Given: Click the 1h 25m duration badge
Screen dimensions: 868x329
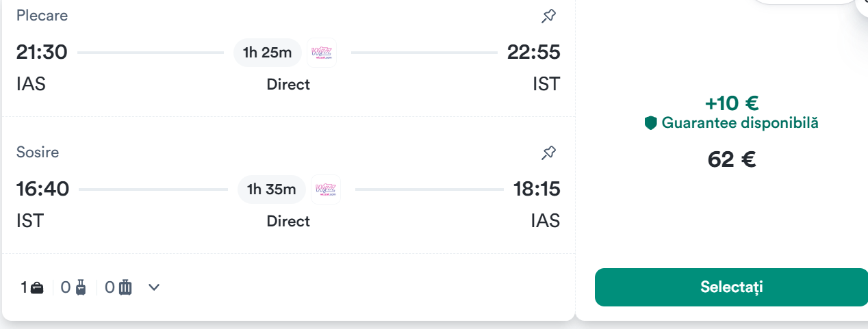Looking at the screenshot, I should pos(267,53).
